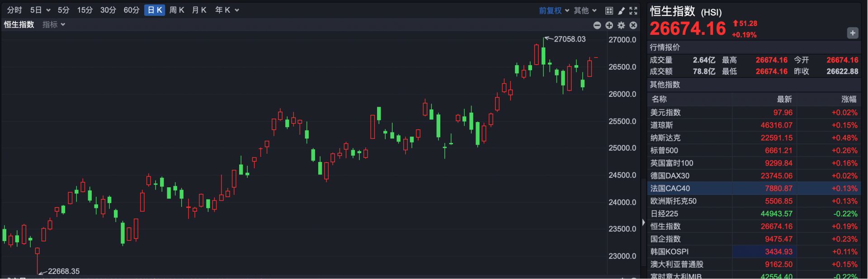Open chart settings gear
This screenshot has height=279, width=868.
click(621, 25)
